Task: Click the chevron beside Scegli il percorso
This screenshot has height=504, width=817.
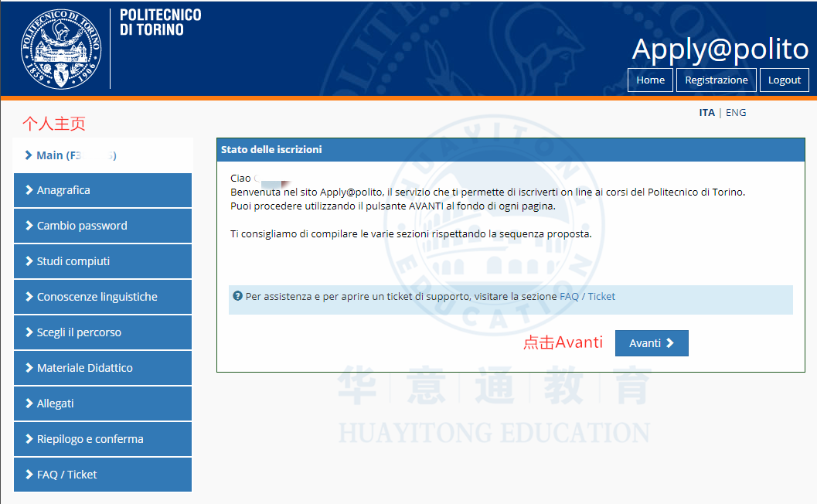Action: [x=29, y=332]
